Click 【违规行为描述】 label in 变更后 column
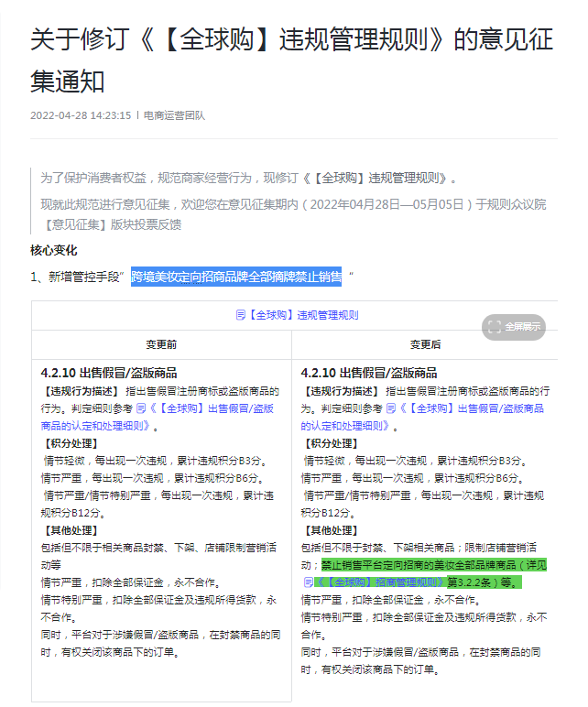 point(341,391)
